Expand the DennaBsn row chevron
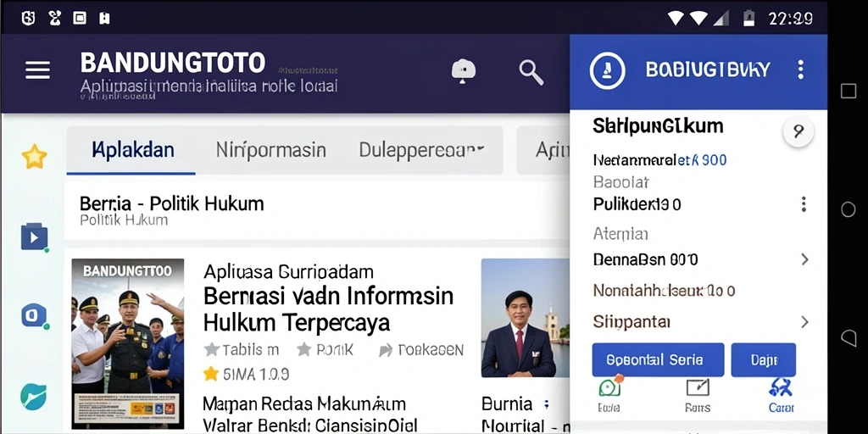 (805, 259)
